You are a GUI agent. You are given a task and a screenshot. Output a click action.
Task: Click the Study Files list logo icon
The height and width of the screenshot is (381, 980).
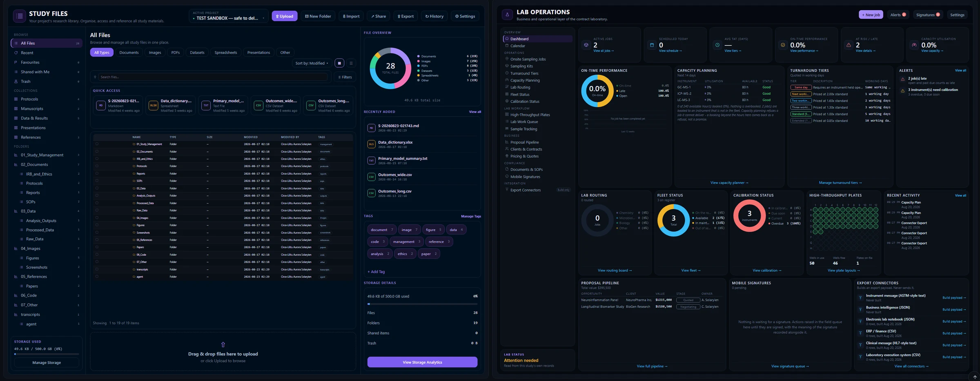tap(19, 16)
